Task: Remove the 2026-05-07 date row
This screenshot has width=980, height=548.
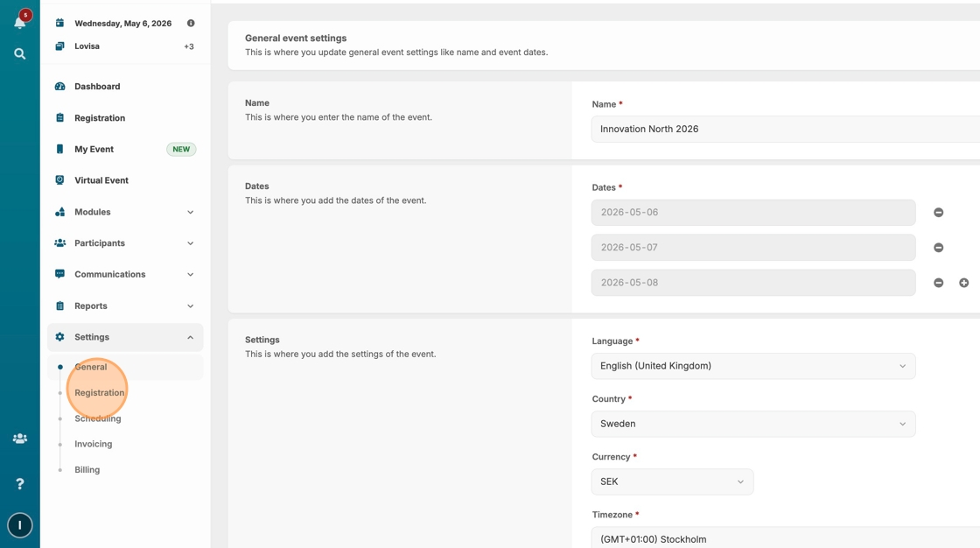Action: pos(938,248)
